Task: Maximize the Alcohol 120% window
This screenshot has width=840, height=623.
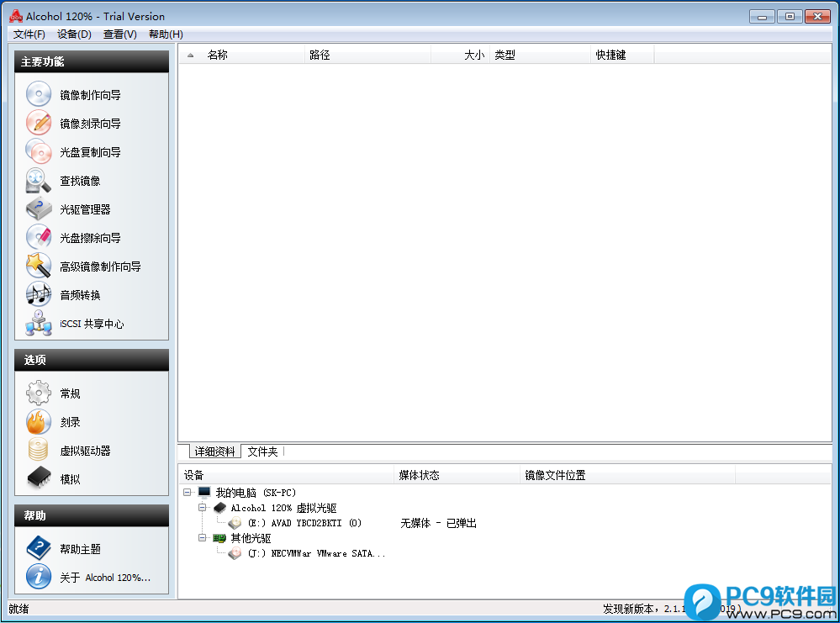Action: point(790,17)
